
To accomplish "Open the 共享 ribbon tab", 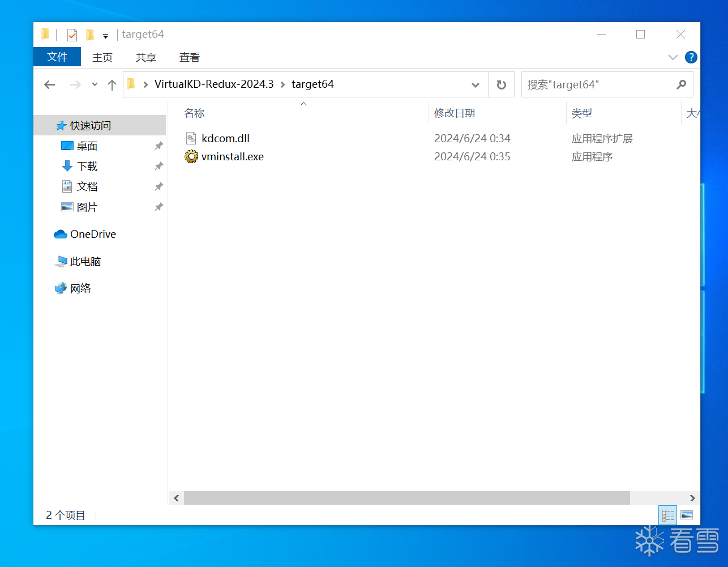I will 145,57.
